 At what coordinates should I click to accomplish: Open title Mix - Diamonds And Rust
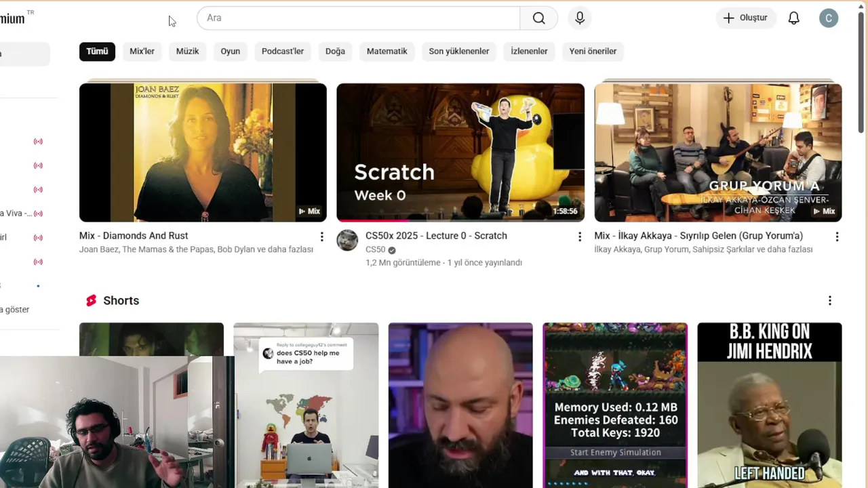(134, 236)
